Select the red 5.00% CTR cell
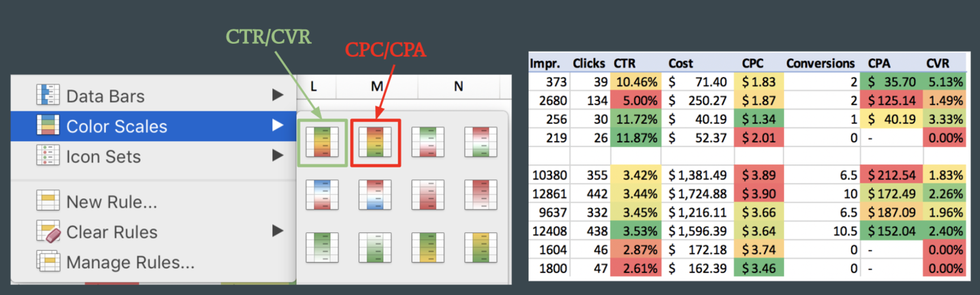 click(635, 101)
